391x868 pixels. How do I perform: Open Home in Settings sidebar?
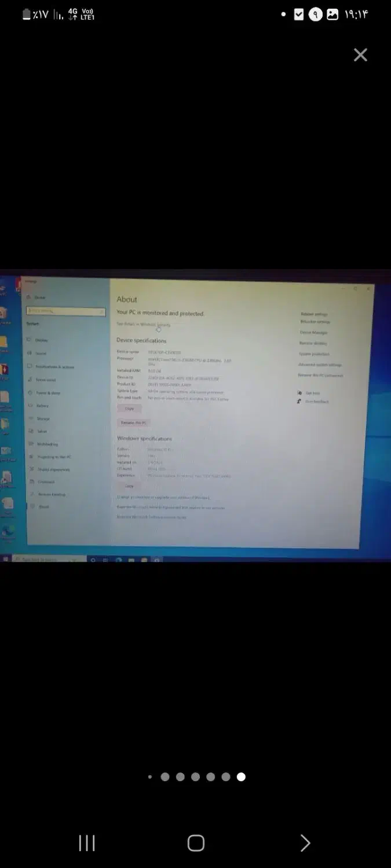tap(36, 297)
